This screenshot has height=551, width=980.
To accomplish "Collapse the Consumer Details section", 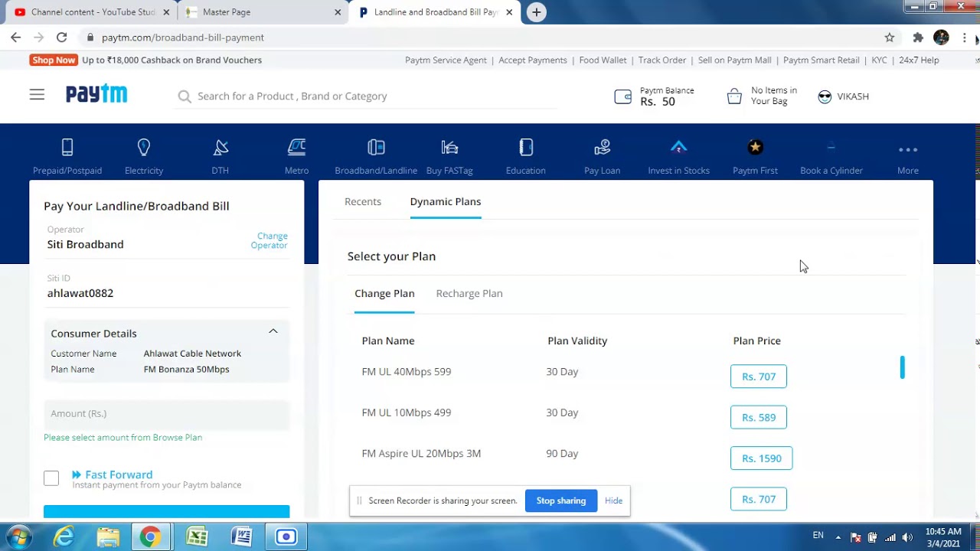I will pos(273,332).
